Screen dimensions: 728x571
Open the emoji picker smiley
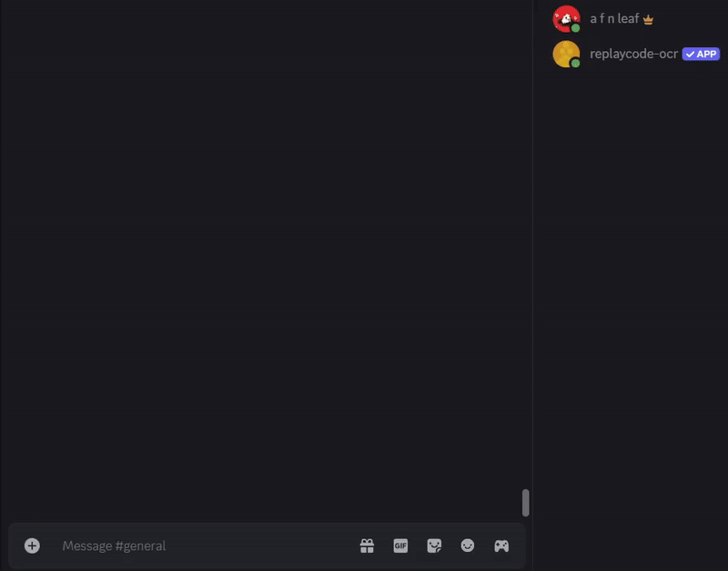coord(468,546)
